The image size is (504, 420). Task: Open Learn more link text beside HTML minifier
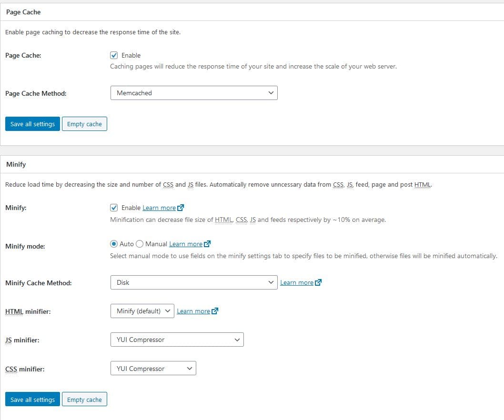pyautogui.click(x=193, y=311)
